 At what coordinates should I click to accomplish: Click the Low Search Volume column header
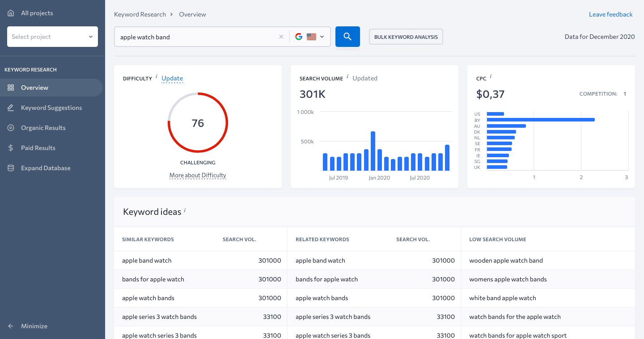pyautogui.click(x=498, y=239)
